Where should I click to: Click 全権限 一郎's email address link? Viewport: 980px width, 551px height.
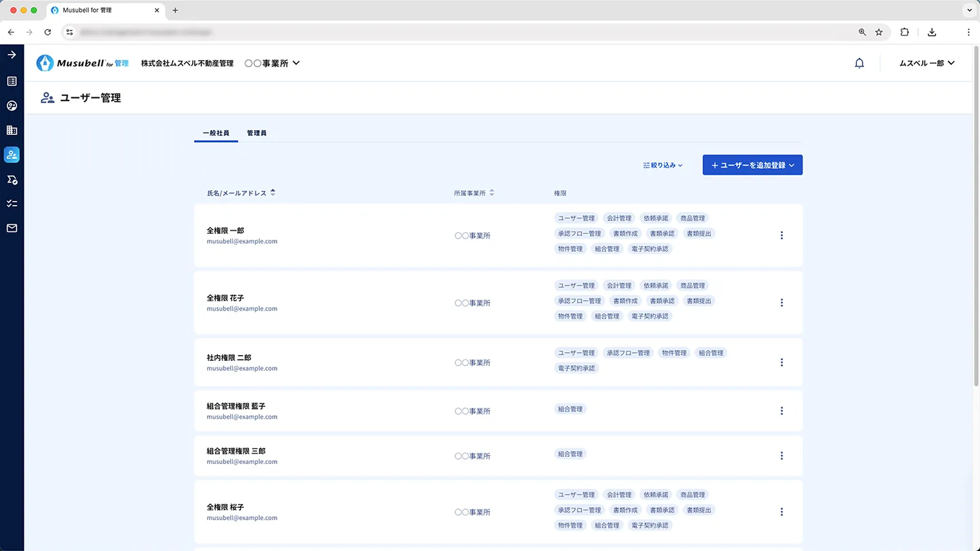[x=242, y=241]
